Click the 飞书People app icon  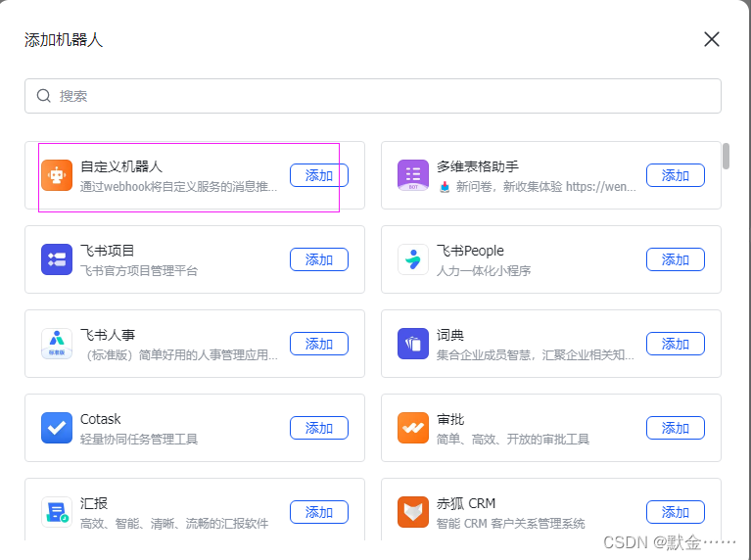click(x=413, y=259)
